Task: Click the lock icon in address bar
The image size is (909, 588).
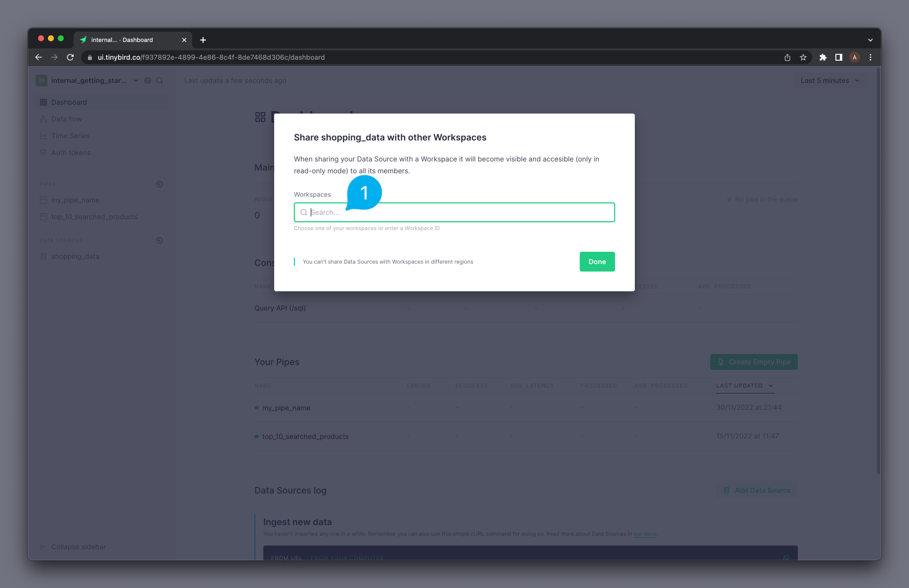Action: click(x=90, y=57)
